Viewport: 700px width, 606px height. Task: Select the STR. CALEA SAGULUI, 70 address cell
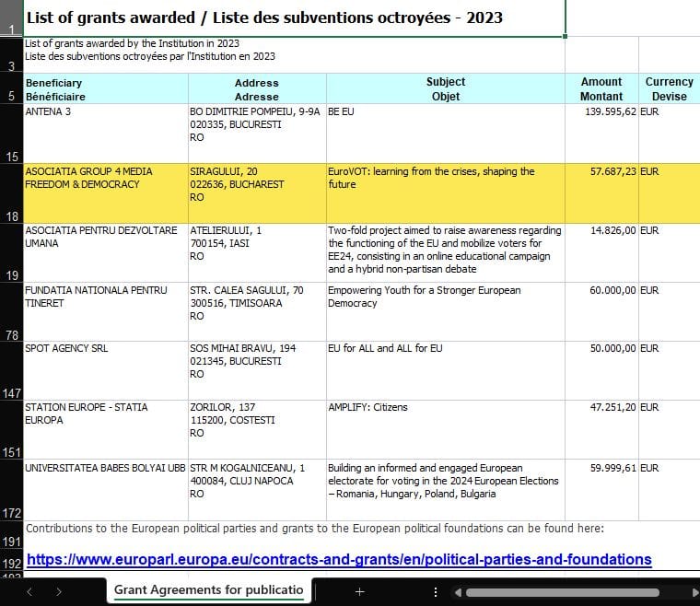point(257,312)
